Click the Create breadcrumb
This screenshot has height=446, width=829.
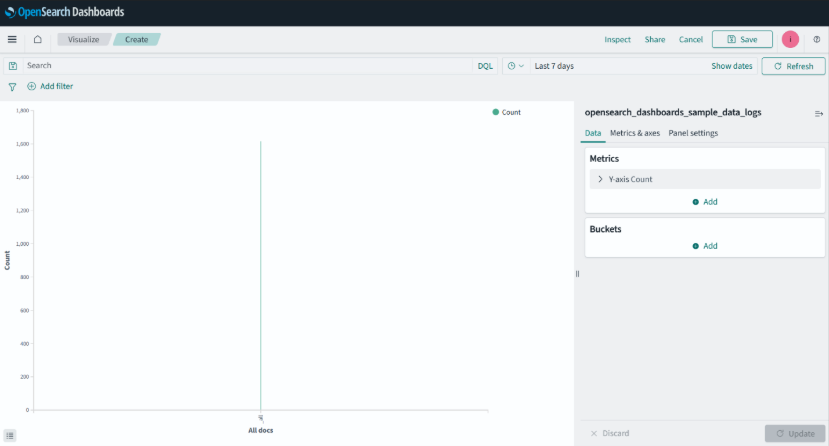click(x=136, y=40)
